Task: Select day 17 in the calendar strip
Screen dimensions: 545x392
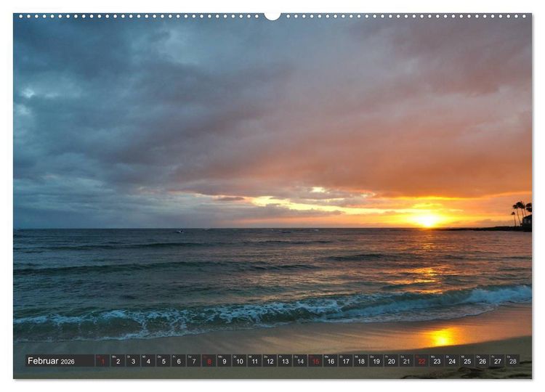Action: pyautogui.click(x=346, y=361)
